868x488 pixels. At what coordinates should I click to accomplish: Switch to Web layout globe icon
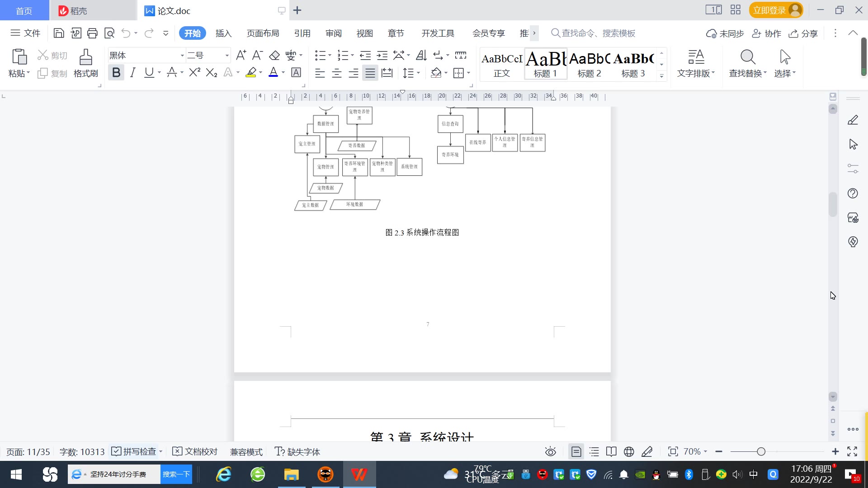(x=629, y=451)
